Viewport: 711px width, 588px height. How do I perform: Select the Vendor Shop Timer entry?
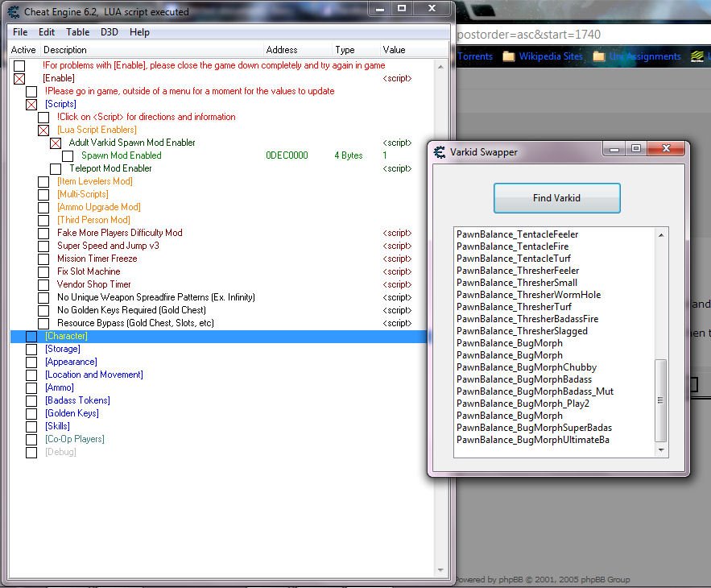94,284
